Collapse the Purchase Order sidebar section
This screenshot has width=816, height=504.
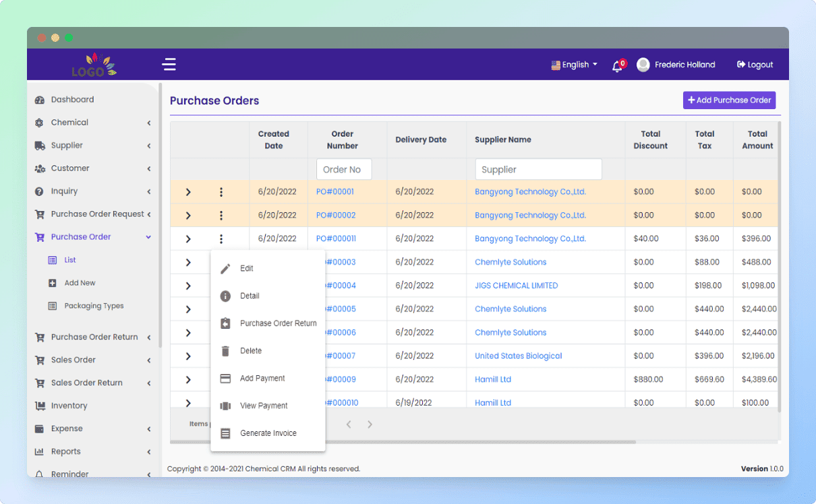point(148,237)
